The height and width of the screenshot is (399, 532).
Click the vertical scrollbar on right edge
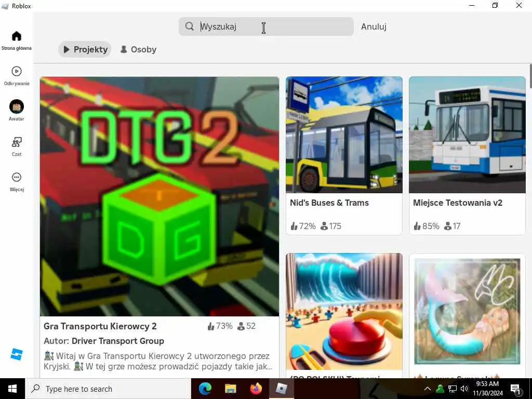pyautogui.click(x=530, y=76)
